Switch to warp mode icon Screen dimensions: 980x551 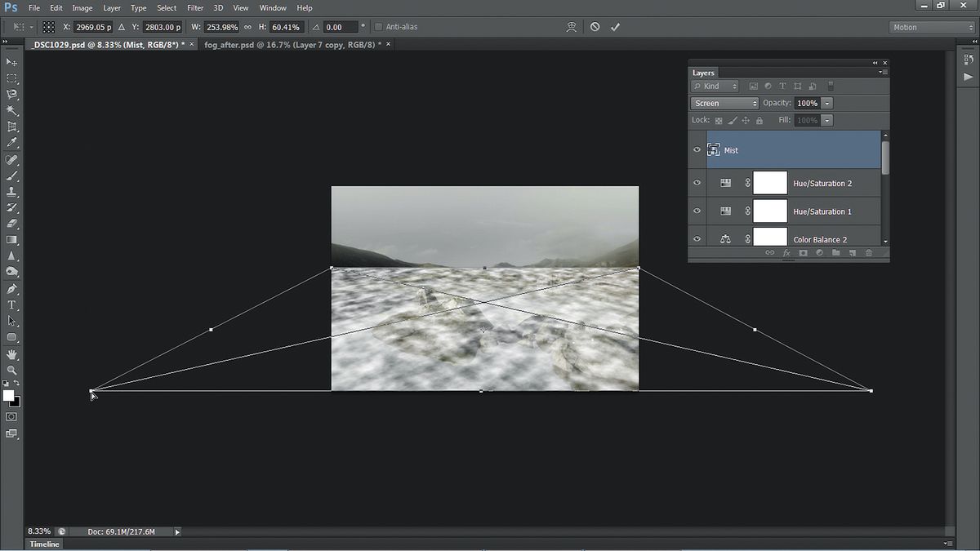pyautogui.click(x=572, y=27)
